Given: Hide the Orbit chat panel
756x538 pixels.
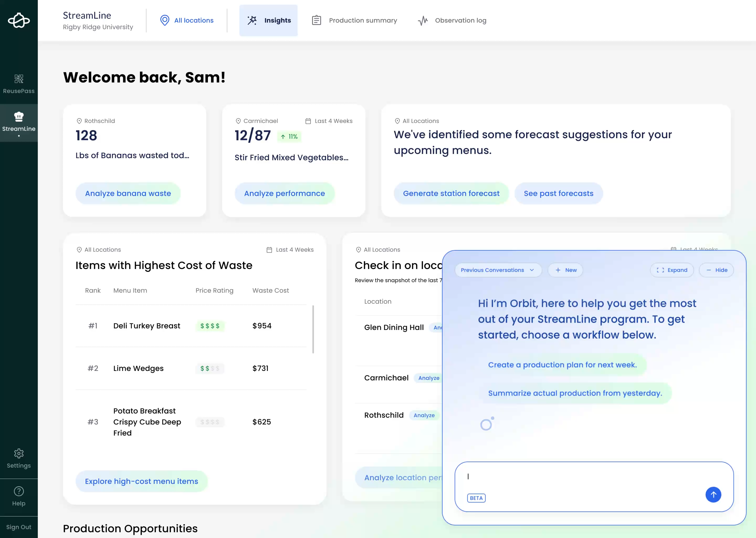Looking at the screenshot, I should point(716,270).
